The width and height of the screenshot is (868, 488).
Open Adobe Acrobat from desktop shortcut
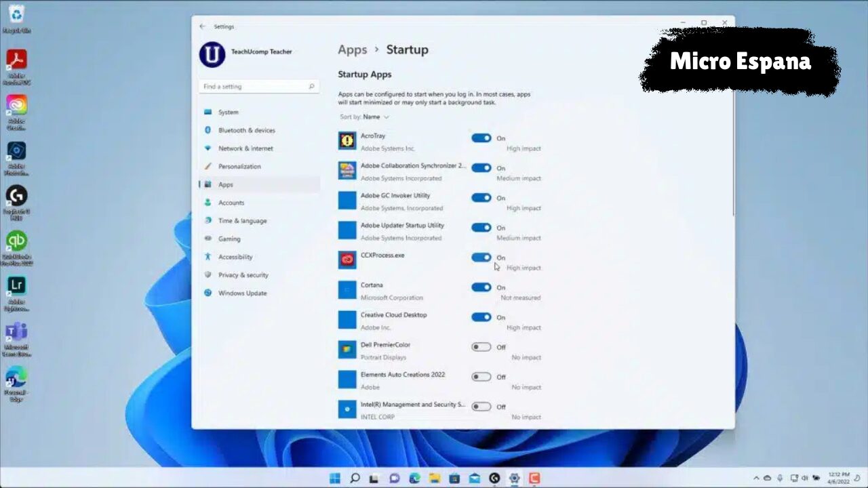coord(16,61)
